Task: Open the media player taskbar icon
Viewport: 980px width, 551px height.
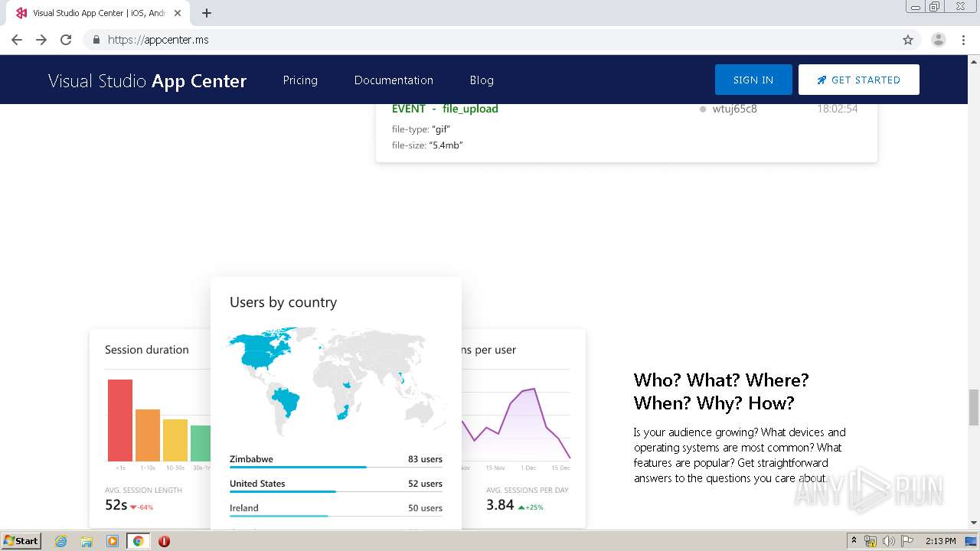Action: point(112,541)
